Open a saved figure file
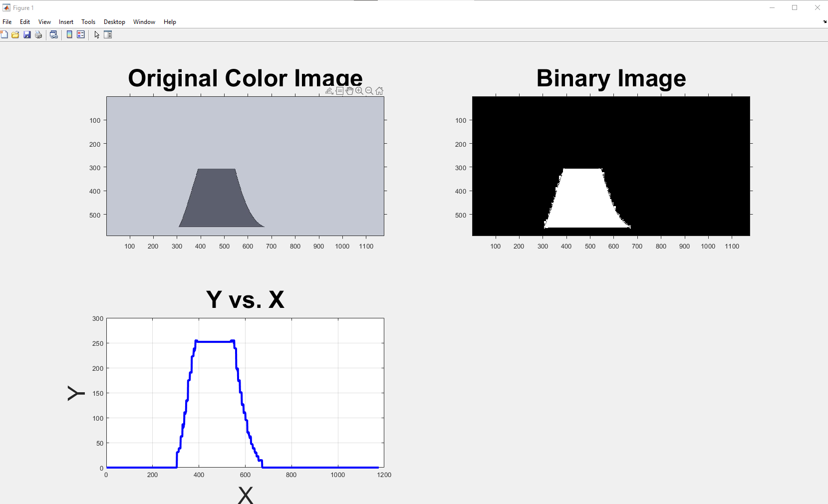 click(15, 34)
